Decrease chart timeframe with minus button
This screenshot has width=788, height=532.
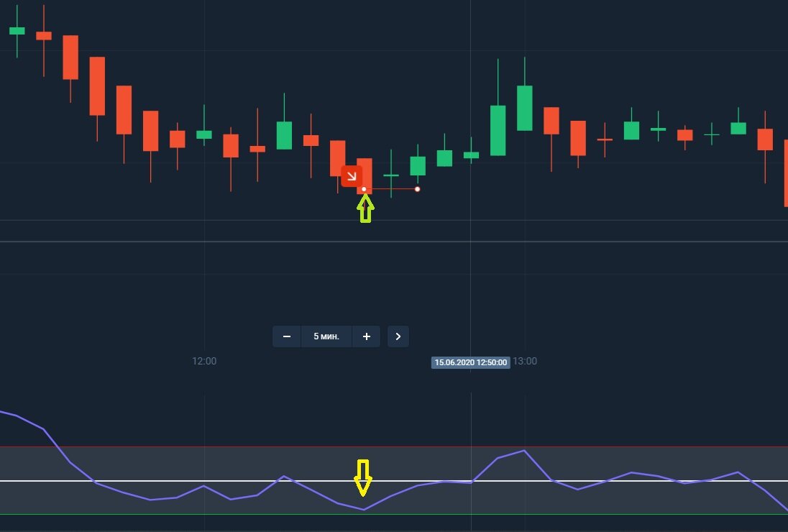(286, 336)
